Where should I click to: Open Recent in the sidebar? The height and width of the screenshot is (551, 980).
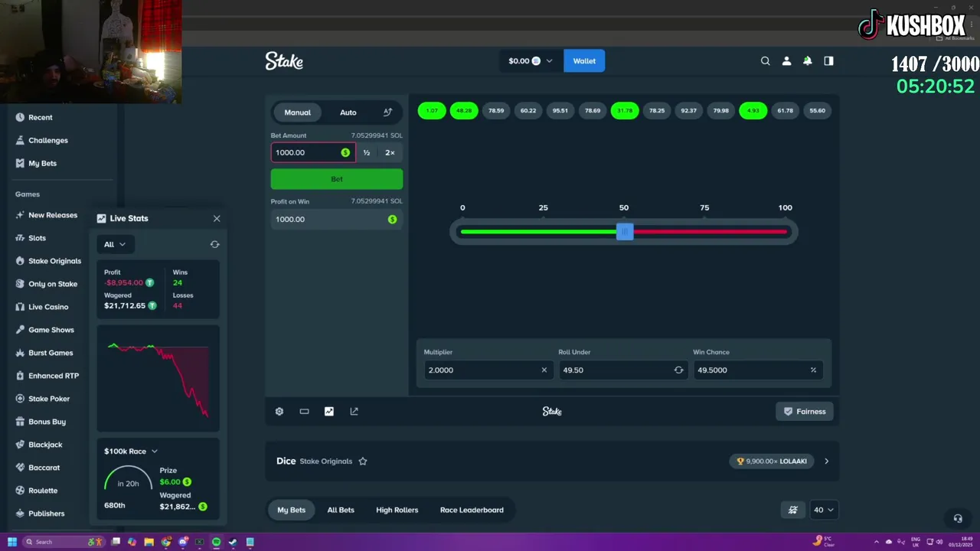pos(34,117)
